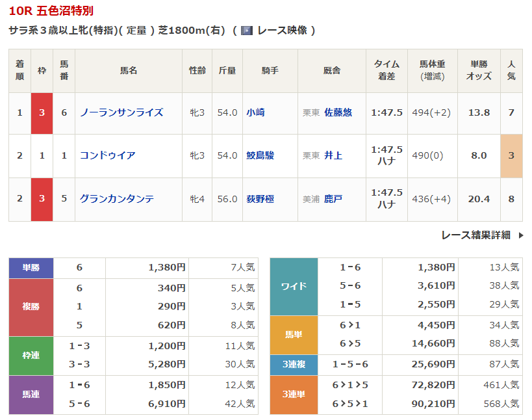Click the teal ワイド payout label
Image resolution: width=532 pixels, height=420 pixels.
[x=294, y=286]
